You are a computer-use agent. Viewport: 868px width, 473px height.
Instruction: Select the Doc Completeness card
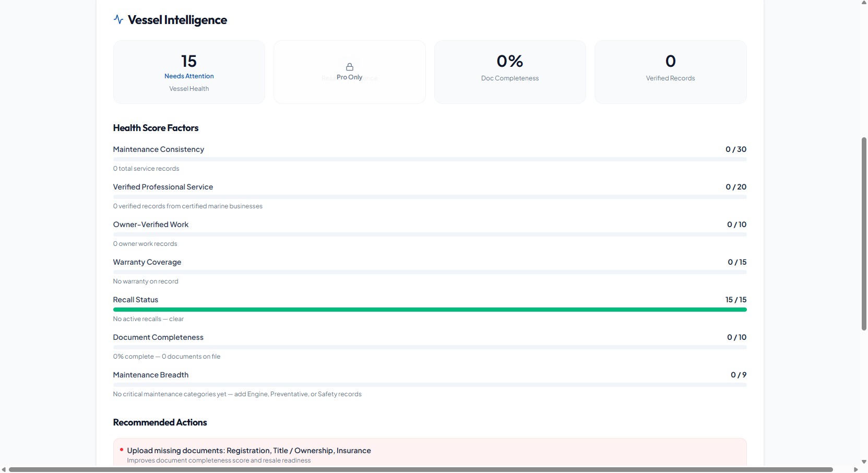tap(510, 72)
